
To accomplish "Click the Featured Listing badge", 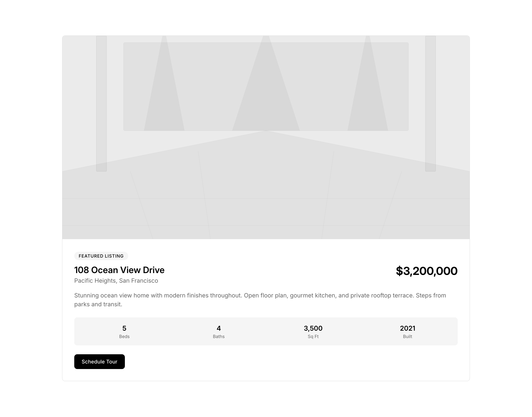I will coord(101,256).
